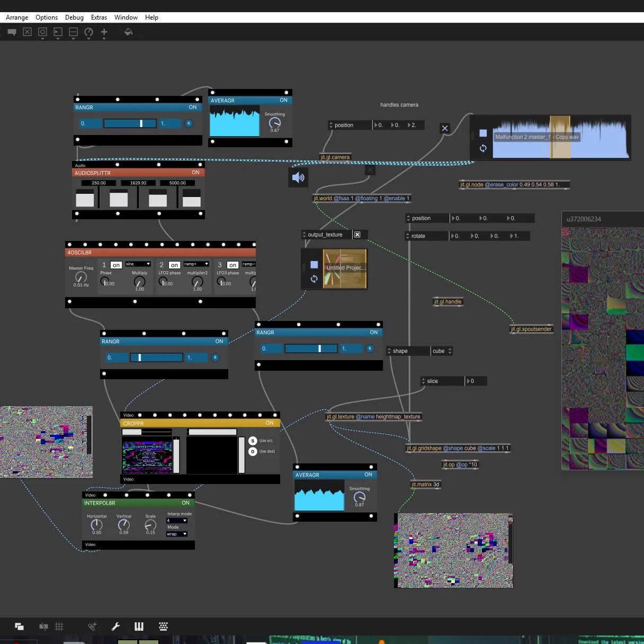
Task: Click the S Use src button on CROPPR
Action: pyautogui.click(x=253, y=441)
